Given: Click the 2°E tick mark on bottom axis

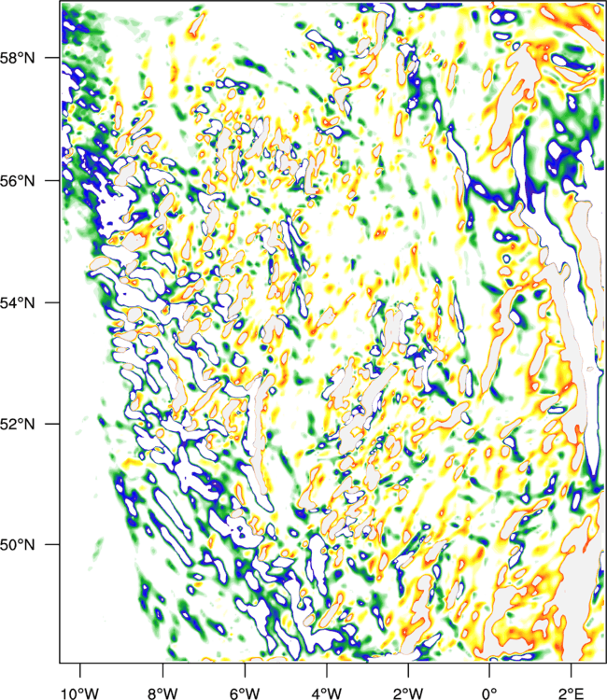Looking at the screenshot, I should (x=572, y=671).
